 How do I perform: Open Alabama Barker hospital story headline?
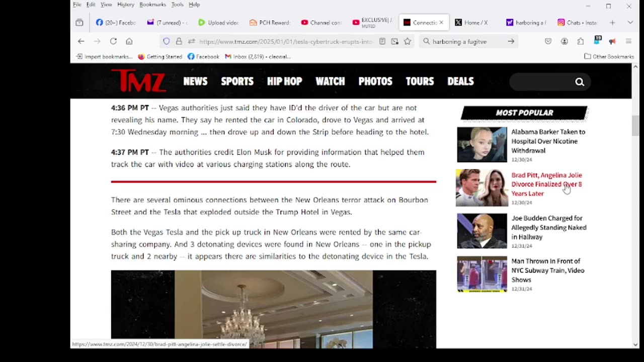click(548, 141)
